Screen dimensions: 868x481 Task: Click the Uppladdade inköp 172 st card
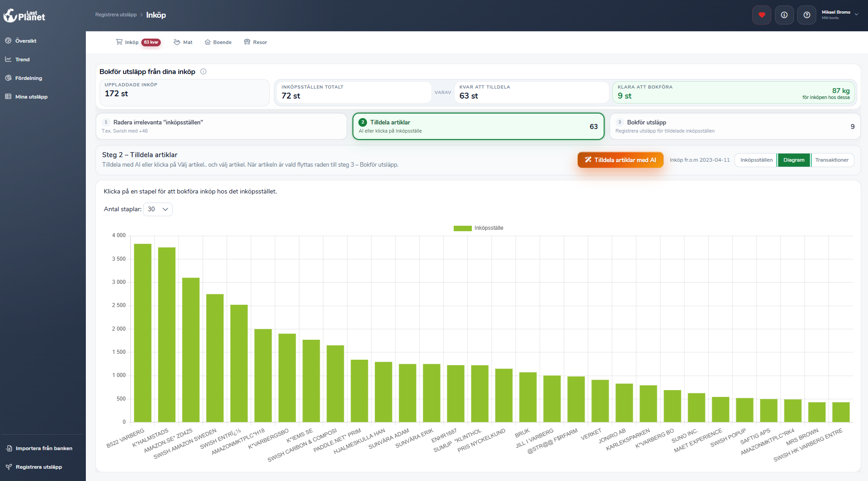[x=184, y=93]
